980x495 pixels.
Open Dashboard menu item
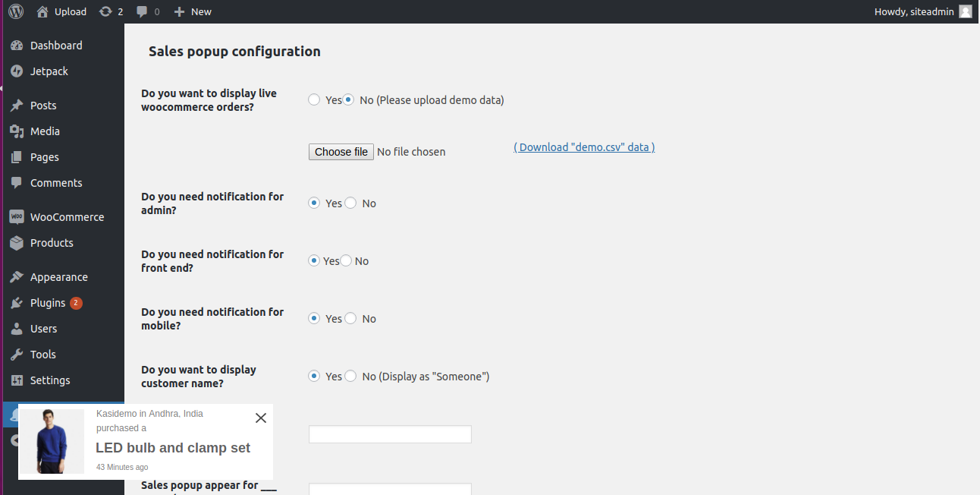point(64,46)
